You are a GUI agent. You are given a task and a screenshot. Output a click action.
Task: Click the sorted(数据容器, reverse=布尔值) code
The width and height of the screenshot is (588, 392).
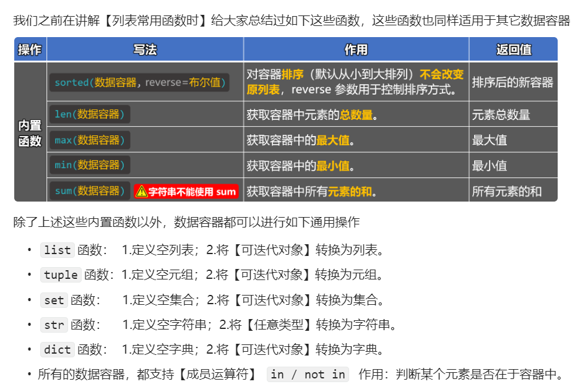click(x=139, y=82)
